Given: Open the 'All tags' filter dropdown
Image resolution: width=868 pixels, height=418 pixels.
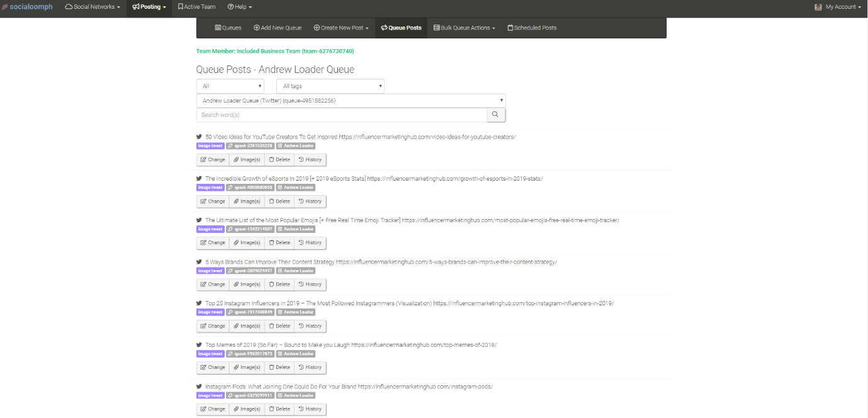Looking at the screenshot, I should click(x=330, y=86).
